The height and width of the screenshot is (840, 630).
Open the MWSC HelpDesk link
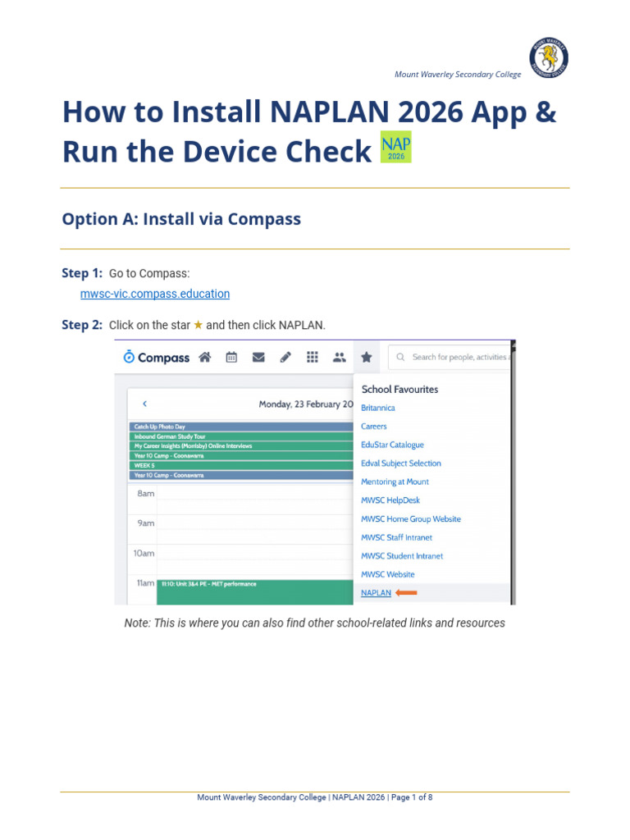coord(390,500)
